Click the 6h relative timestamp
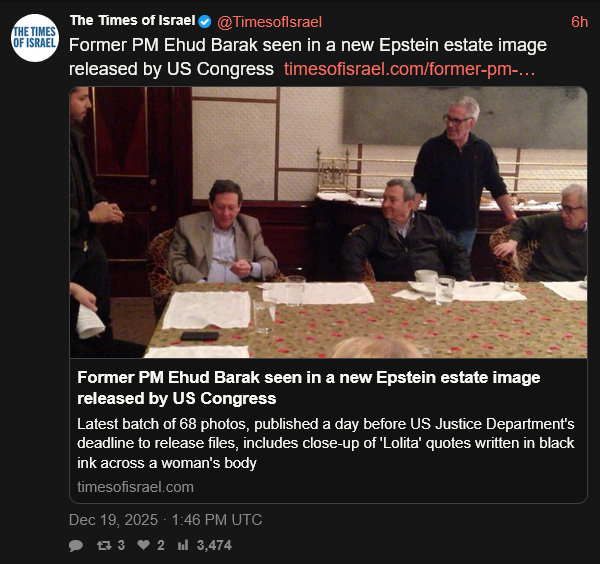The height and width of the screenshot is (564, 600). click(579, 22)
